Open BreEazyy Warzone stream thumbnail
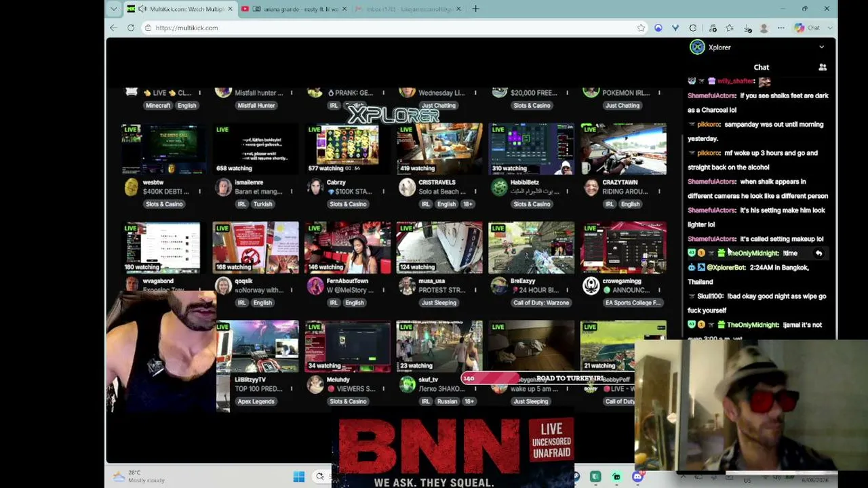 [532, 247]
